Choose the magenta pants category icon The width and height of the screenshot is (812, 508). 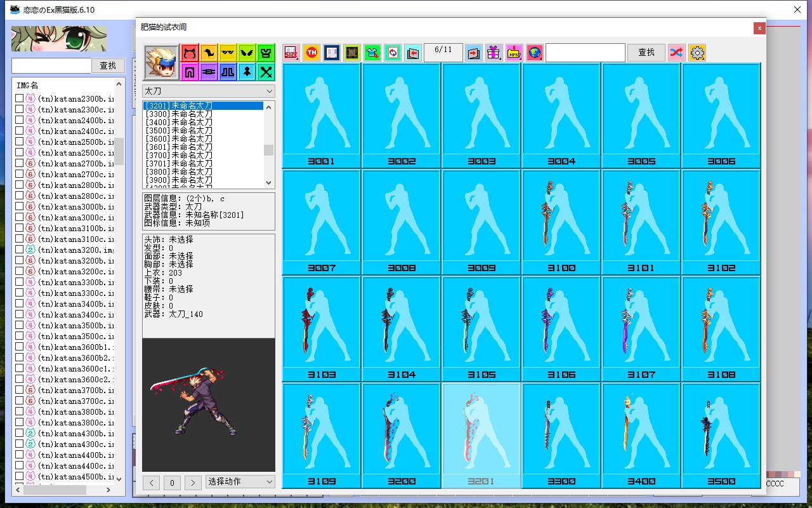[x=190, y=72]
